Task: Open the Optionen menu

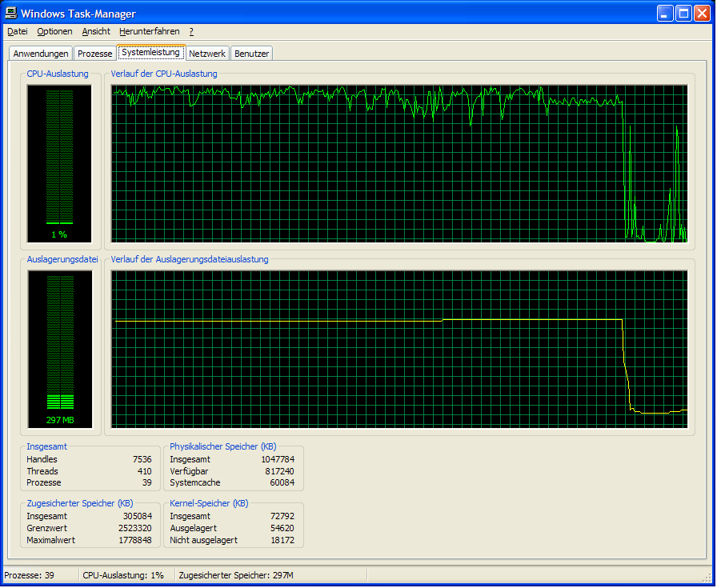Action: (x=54, y=32)
